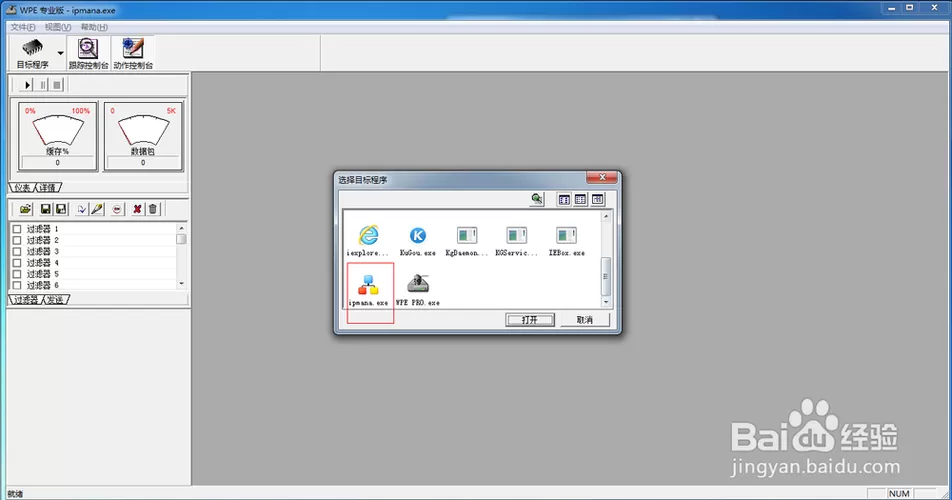Screen dimensions: 952x500
Task: Open the 跟踪控制台 trace console
Action: click(x=88, y=53)
